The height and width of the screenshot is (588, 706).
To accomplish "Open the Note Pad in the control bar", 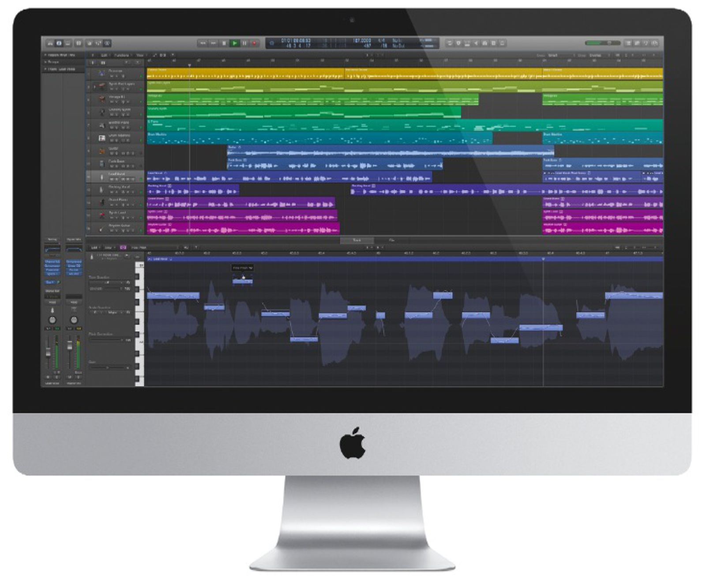I will [x=637, y=43].
